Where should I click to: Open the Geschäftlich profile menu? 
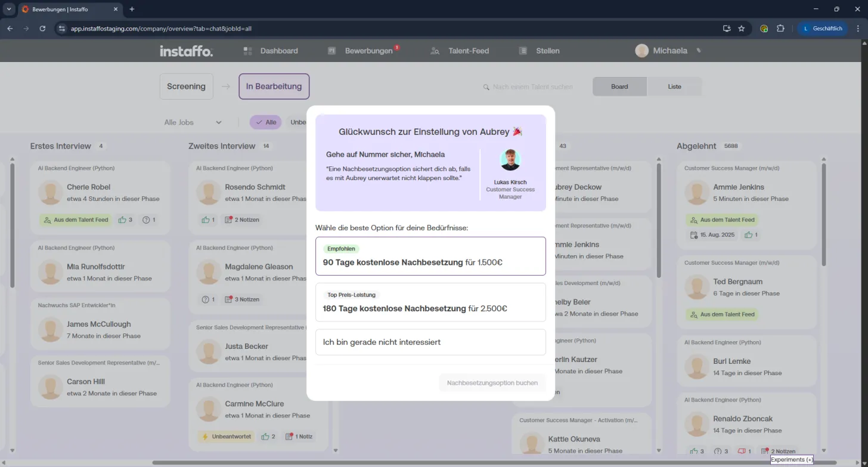[x=823, y=28]
